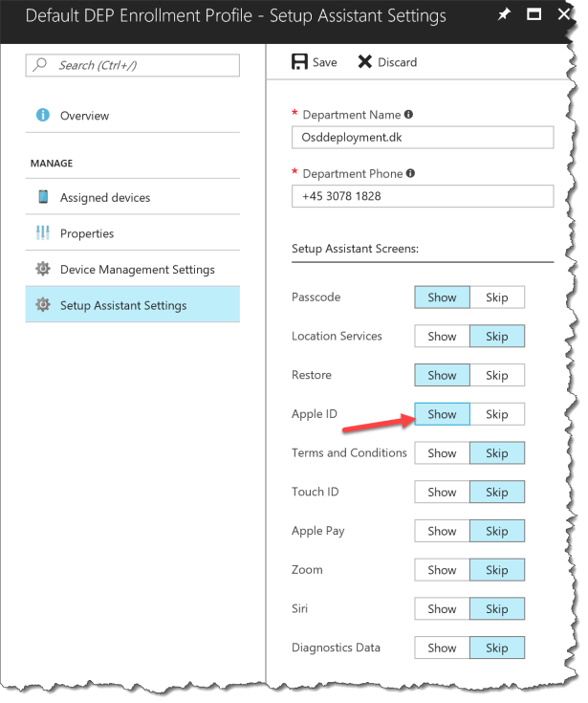The height and width of the screenshot is (703, 588).
Task: Click into the Department Name field
Action: coord(422,137)
